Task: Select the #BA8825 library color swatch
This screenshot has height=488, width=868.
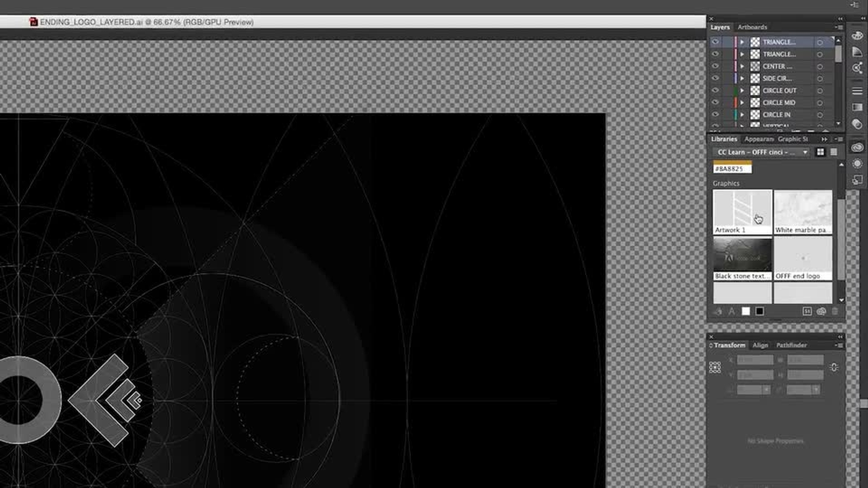Action: [732, 167]
